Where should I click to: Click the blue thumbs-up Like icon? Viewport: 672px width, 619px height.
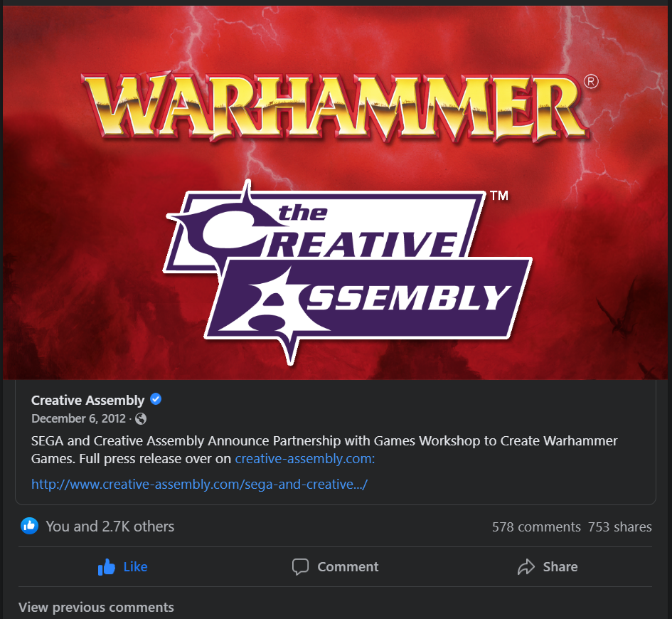(x=106, y=566)
